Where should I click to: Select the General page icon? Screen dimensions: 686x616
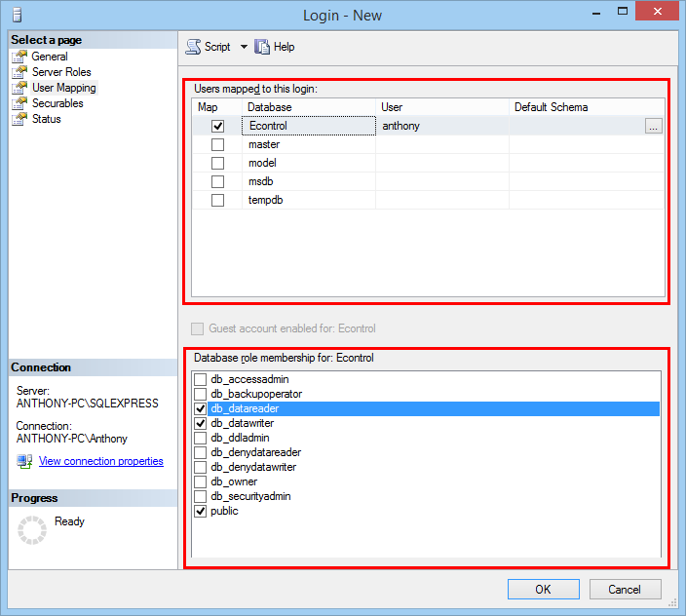(19, 57)
